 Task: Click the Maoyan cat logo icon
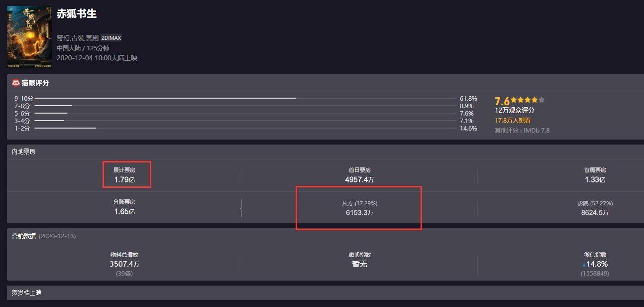[x=16, y=83]
